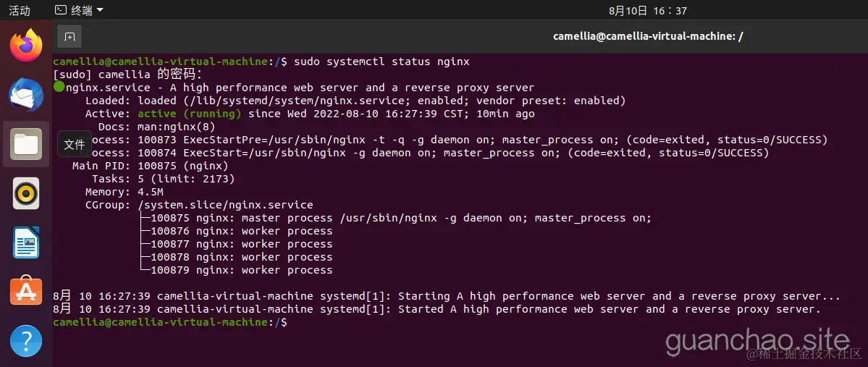Click the '[sudo] camellia 的密码:' line
The width and height of the screenshot is (868, 367).
pyautogui.click(x=128, y=75)
